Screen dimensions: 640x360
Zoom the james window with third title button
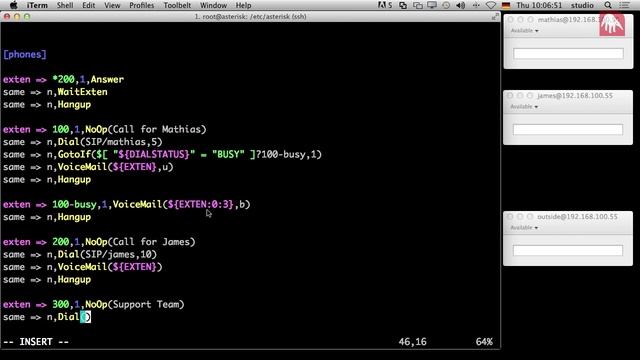point(530,96)
